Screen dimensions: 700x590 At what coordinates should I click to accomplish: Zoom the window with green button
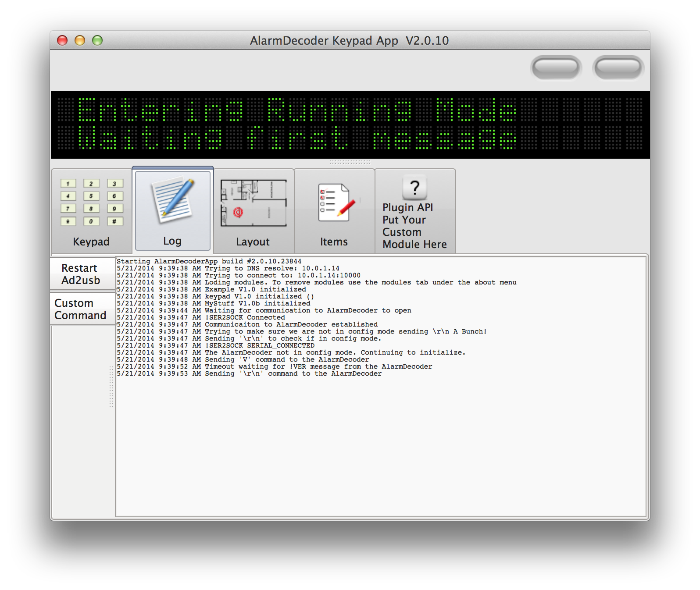pyautogui.click(x=97, y=40)
